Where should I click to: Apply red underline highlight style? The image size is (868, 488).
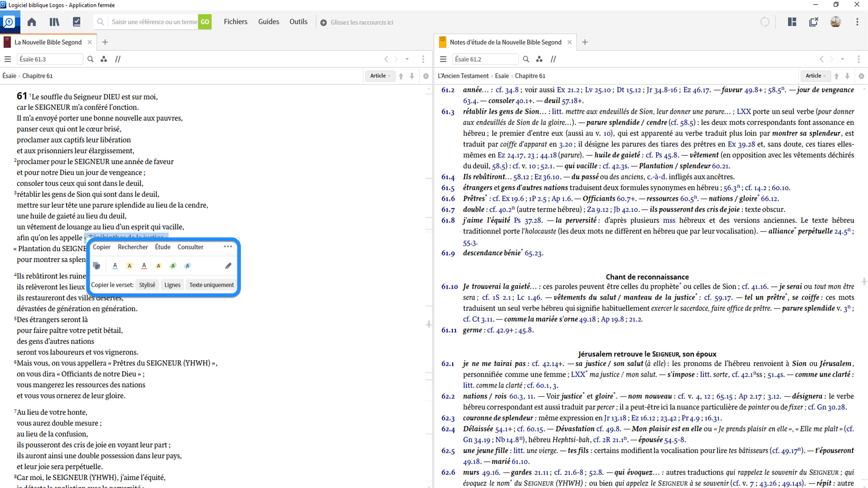[144, 266]
